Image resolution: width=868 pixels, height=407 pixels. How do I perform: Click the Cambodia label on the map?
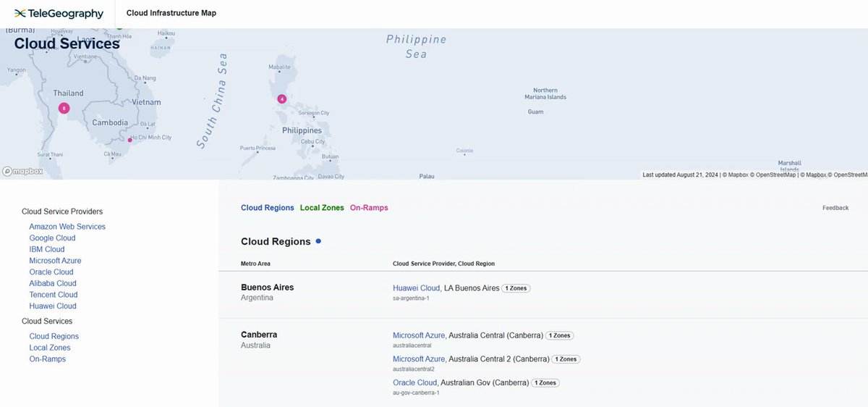point(110,122)
